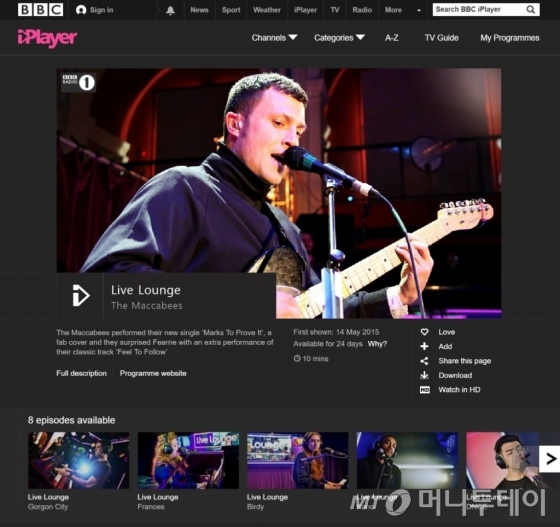This screenshot has width=560, height=527.
Task: Open fourth episode thumbnail with headphones singer
Action: coord(407,460)
